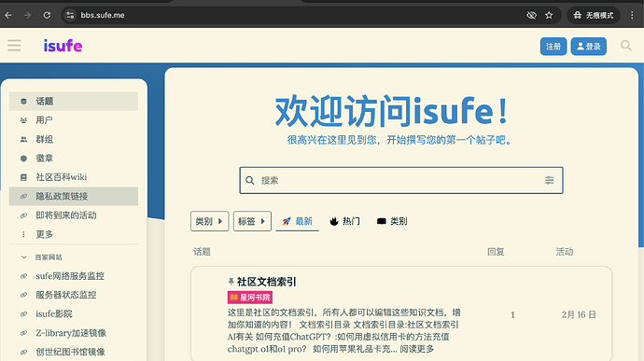Select the 热门 hot tab
The width and height of the screenshot is (644, 361).
click(345, 221)
